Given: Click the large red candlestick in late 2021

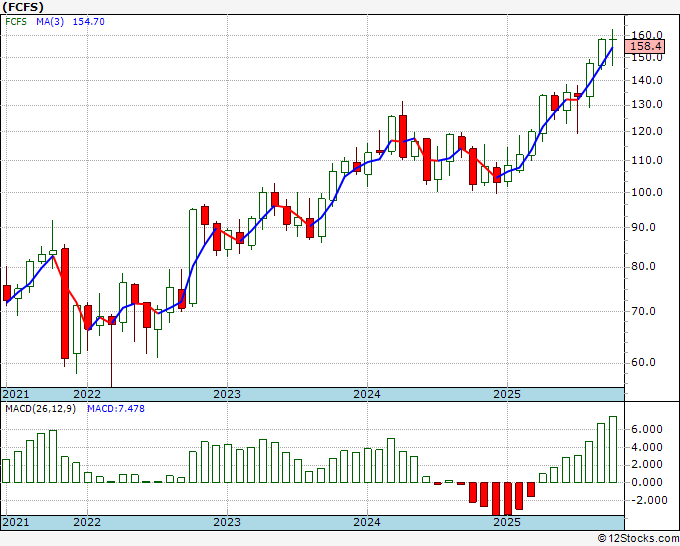Looking at the screenshot, I should click(x=65, y=304).
